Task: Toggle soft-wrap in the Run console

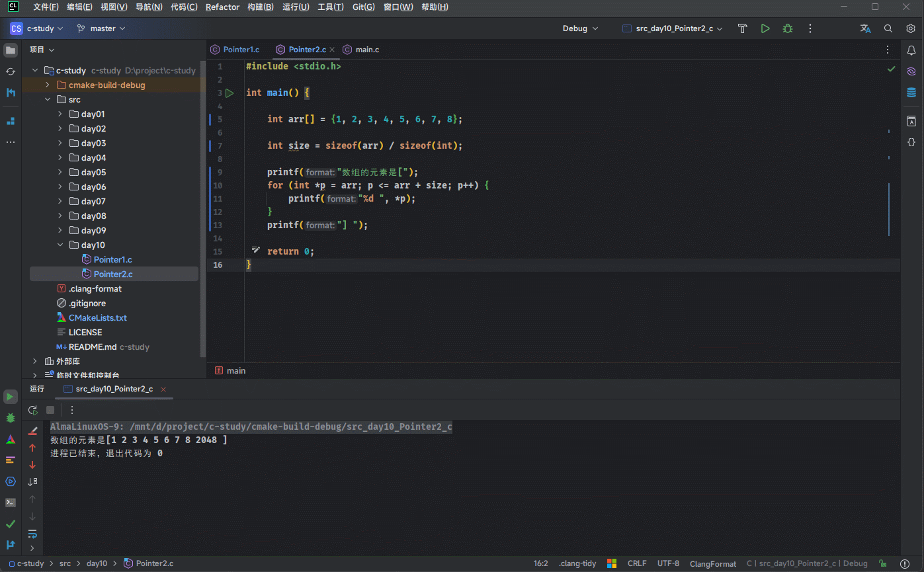Action: pyautogui.click(x=32, y=534)
